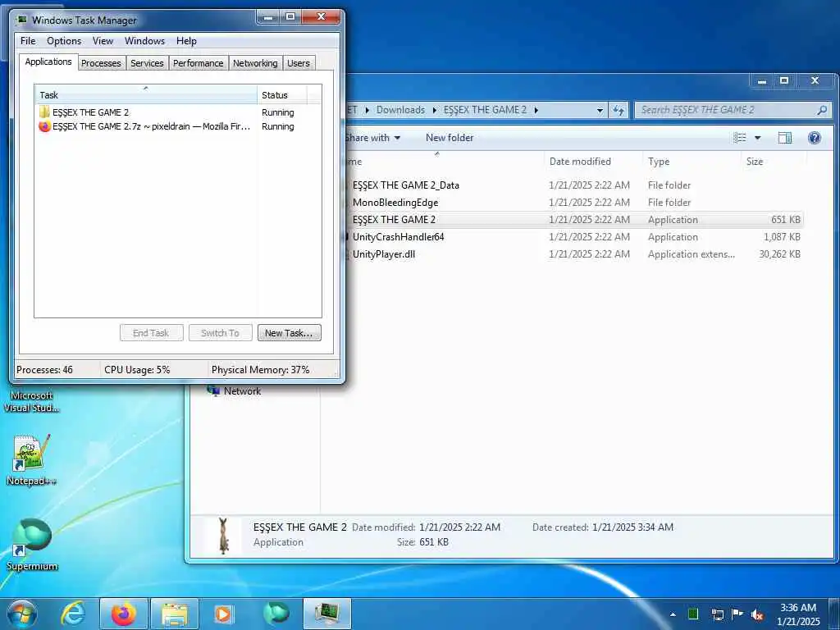Switch to Firefox on the taskbar
This screenshot has width=840, height=630.
(124, 614)
